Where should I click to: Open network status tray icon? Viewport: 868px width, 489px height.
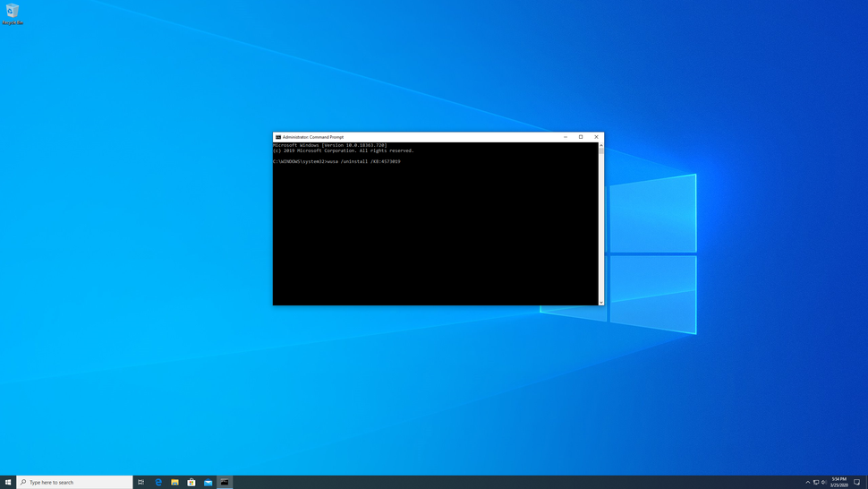pos(816,483)
